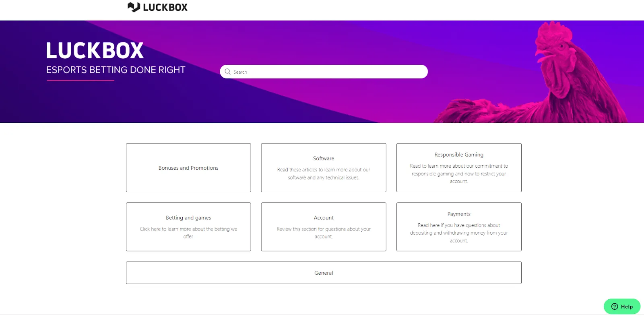Click 'Click here to learn more about the betting' text

pyautogui.click(x=188, y=233)
